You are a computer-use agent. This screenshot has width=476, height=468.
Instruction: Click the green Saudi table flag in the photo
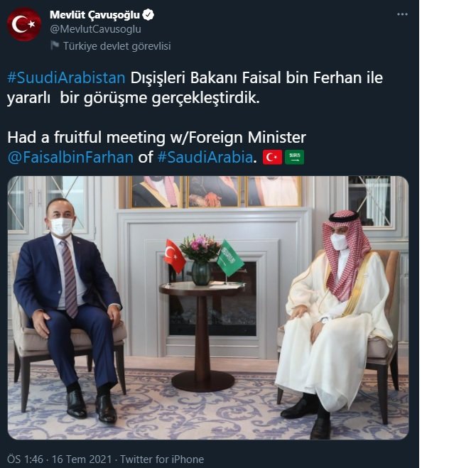coord(229,257)
